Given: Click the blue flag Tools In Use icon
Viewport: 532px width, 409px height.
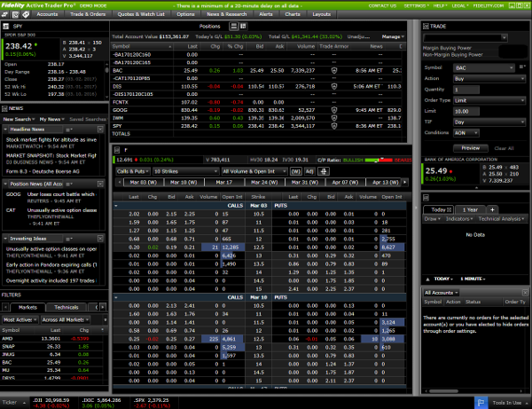Looking at the screenshot, I should click(x=481, y=403).
